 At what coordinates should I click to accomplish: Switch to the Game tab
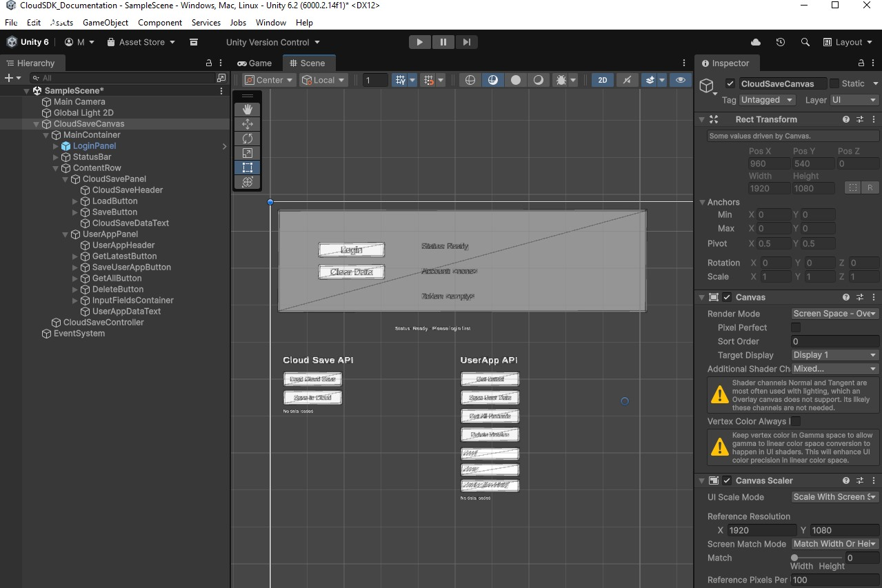pos(254,63)
